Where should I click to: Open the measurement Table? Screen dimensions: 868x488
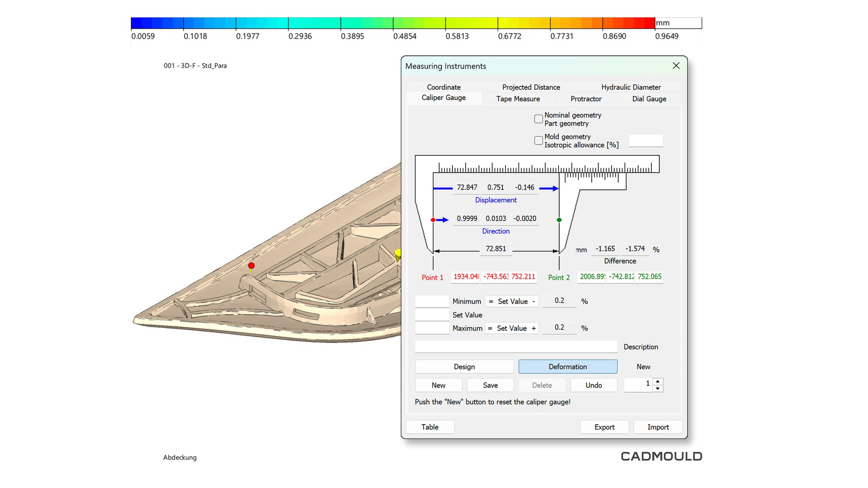click(x=430, y=427)
